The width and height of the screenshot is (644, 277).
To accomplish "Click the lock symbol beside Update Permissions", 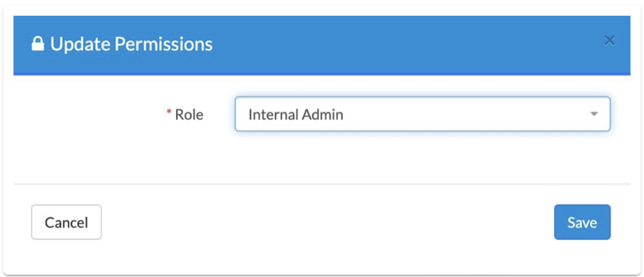I will pyautogui.click(x=38, y=44).
